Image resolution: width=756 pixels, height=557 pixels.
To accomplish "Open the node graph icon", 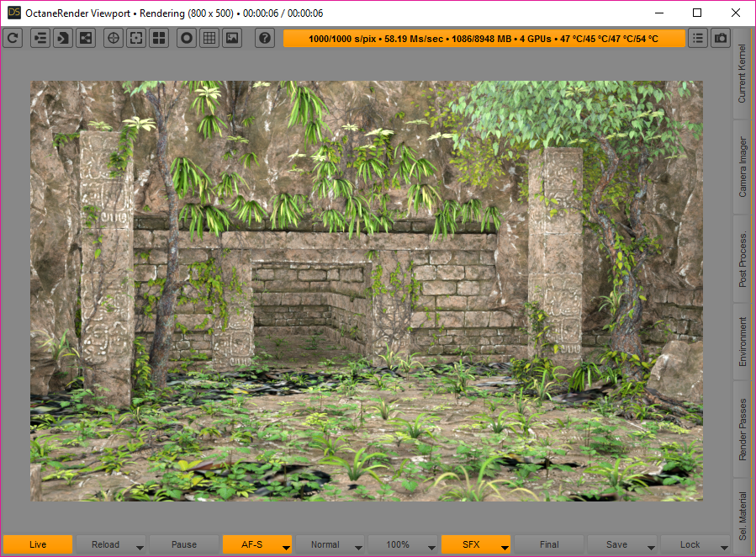I will click(x=86, y=38).
